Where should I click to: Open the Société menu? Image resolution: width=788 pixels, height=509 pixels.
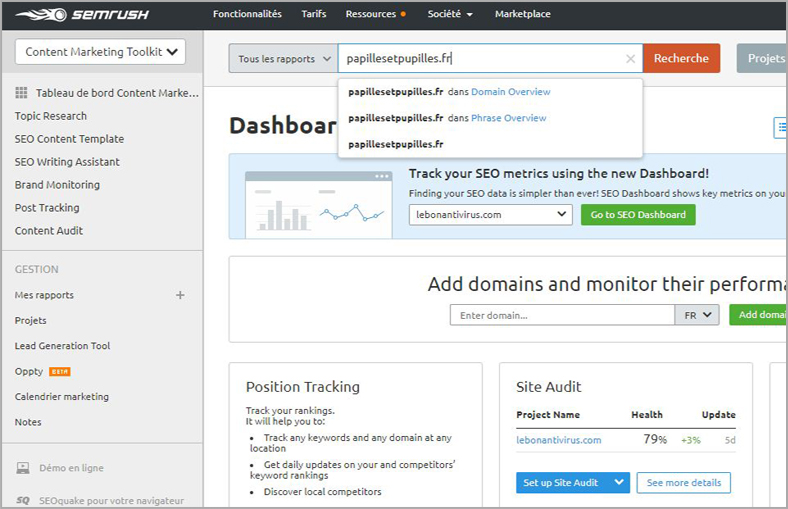tap(450, 14)
